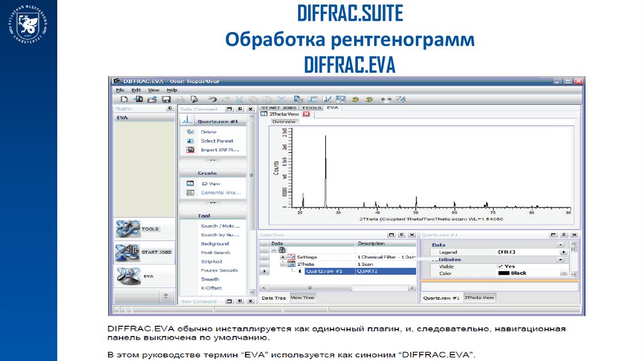Click the Open folder toolbar icon
The image size is (644, 361).
tap(152, 99)
